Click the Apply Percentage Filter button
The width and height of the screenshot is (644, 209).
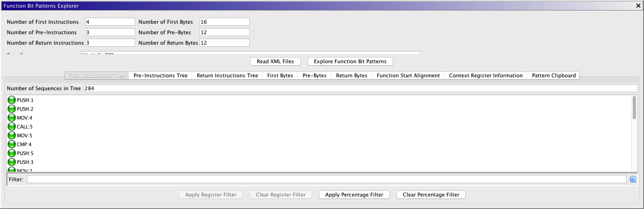coord(354,195)
